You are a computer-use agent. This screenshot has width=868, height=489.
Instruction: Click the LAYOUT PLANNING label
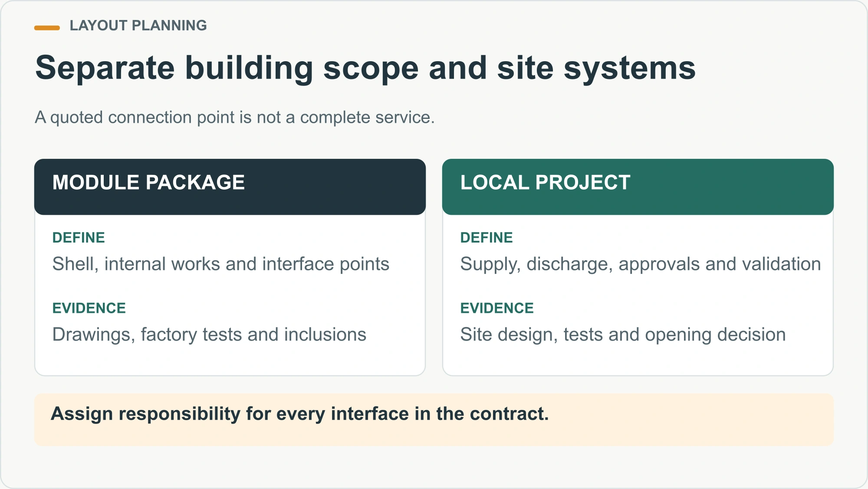point(138,26)
